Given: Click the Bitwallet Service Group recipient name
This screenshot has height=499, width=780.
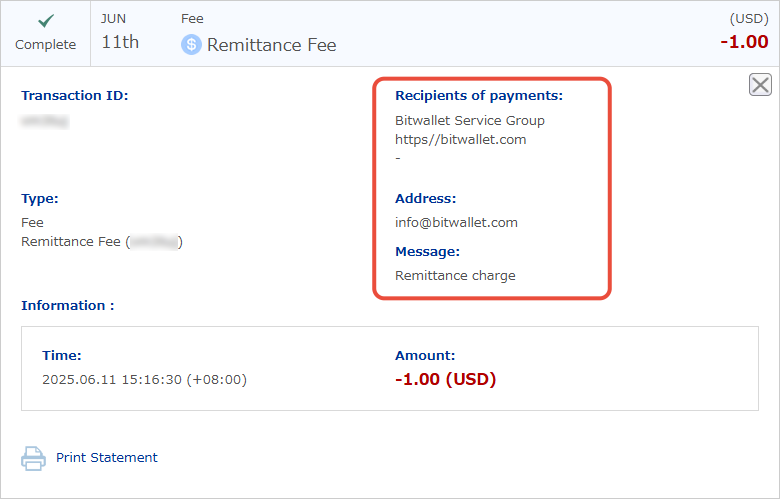Looking at the screenshot, I should click(x=470, y=120).
